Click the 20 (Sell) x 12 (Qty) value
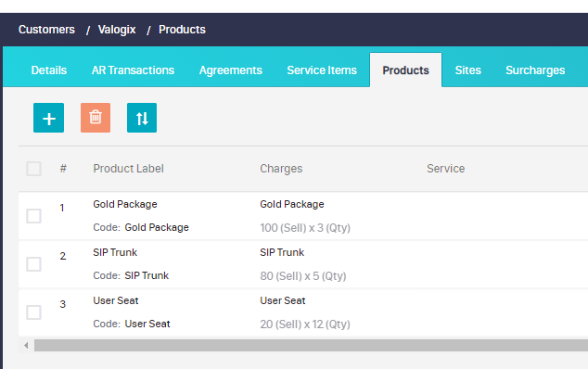 [305, 324]
